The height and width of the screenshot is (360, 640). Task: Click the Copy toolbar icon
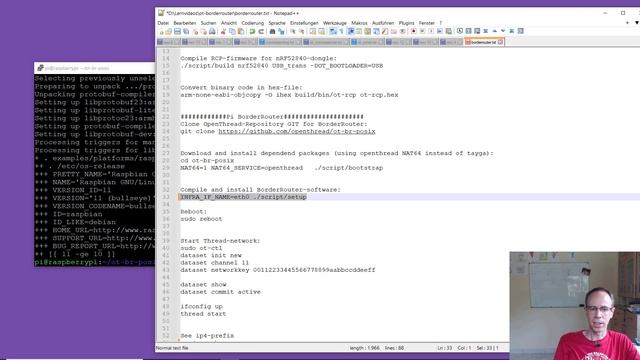point(232,31)
